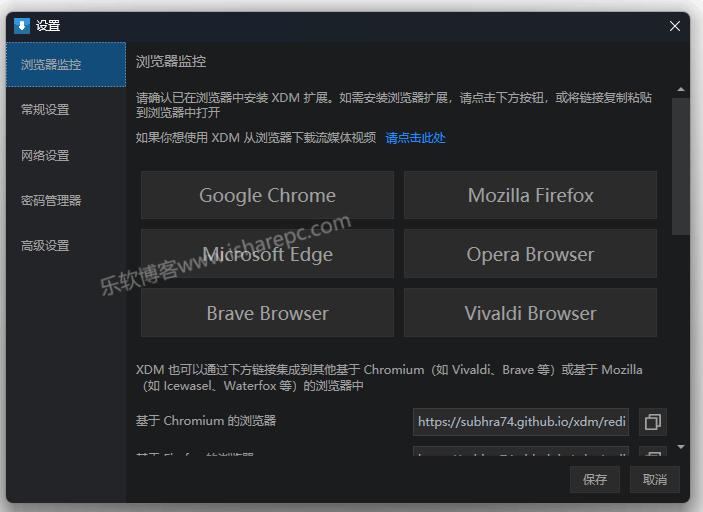703x512 pixels.
Task: Click the 基于 Chromium 的浏览器 label
Action: pos(206,421)
